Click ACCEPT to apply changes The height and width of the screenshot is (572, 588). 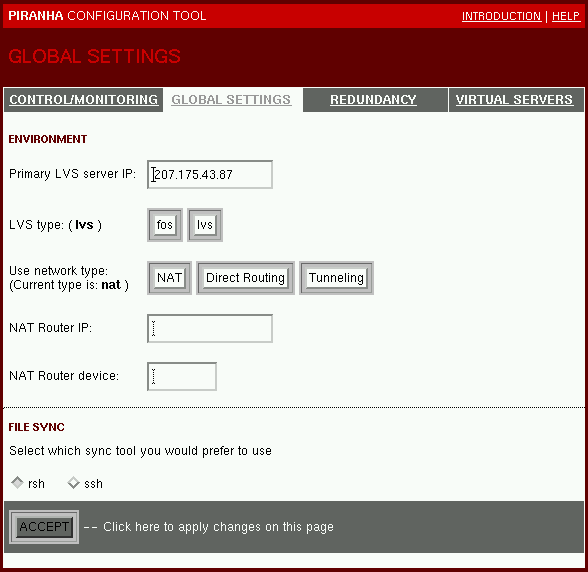click(44, 527)
